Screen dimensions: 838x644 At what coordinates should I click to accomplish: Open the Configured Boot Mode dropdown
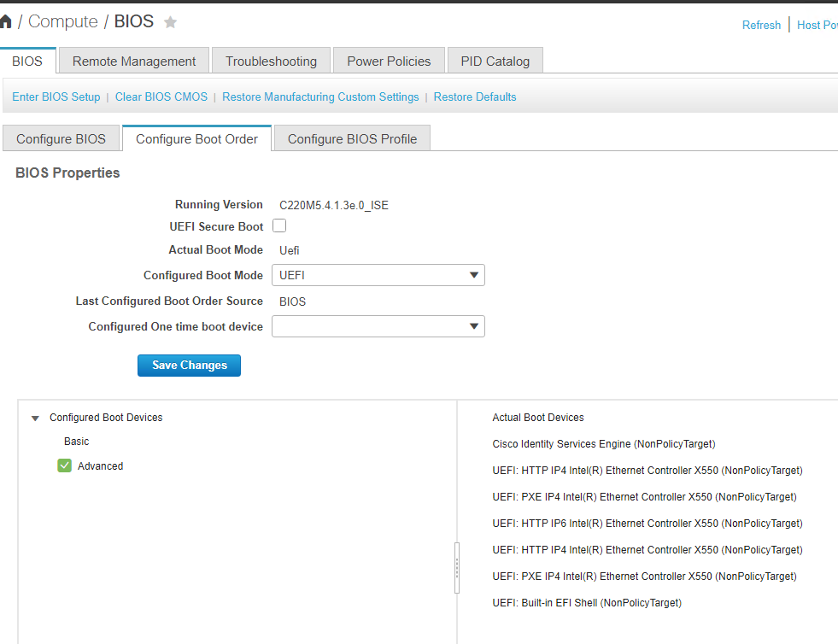tap(378, 275)
